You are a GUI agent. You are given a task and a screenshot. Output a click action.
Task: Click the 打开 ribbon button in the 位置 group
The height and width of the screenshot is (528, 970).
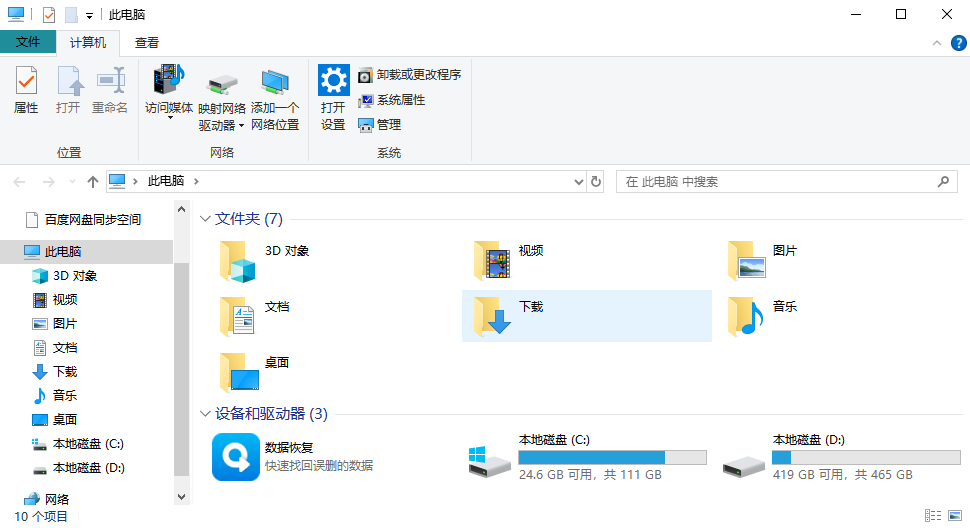point(68,90)
